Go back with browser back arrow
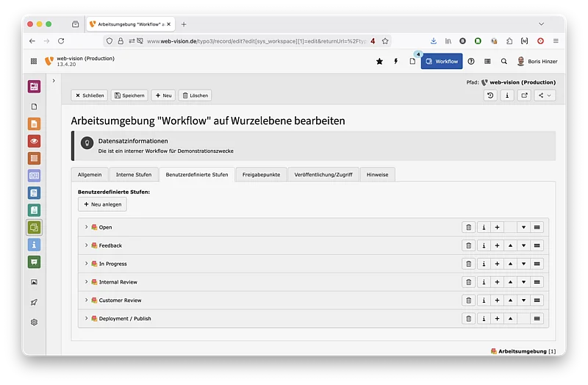This screenshot has height=385, width=588. 32,41
